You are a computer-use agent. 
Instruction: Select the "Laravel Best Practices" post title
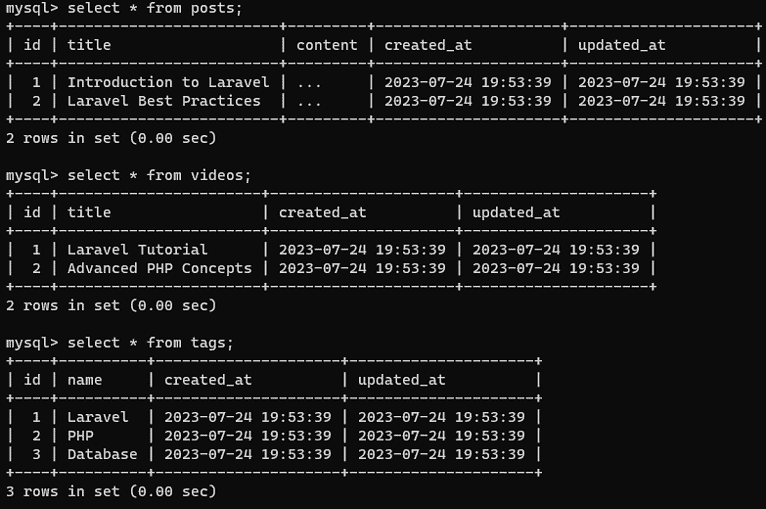(164, 101)
